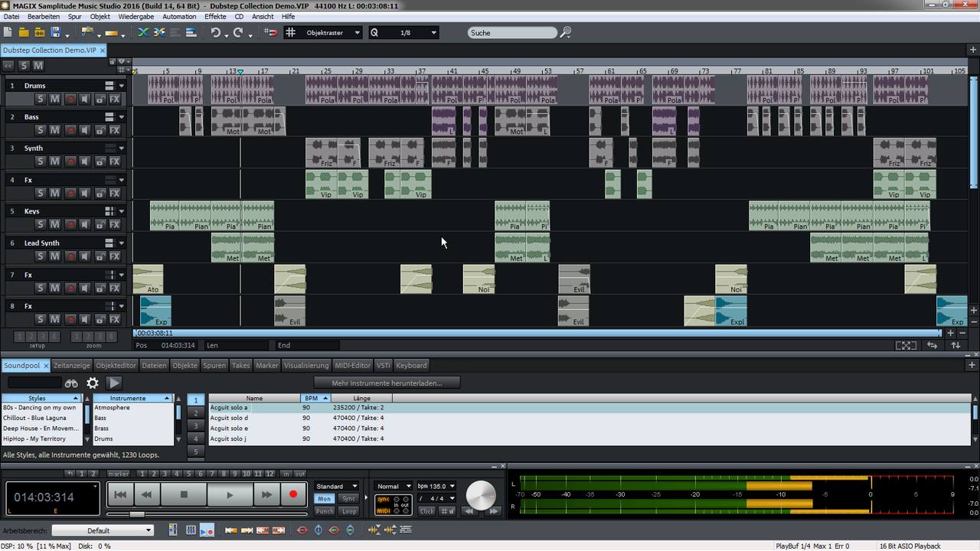Open the Effekte menu
This screenshot has width=980, height=551.
pyautogui.click(x=215, y=16)
